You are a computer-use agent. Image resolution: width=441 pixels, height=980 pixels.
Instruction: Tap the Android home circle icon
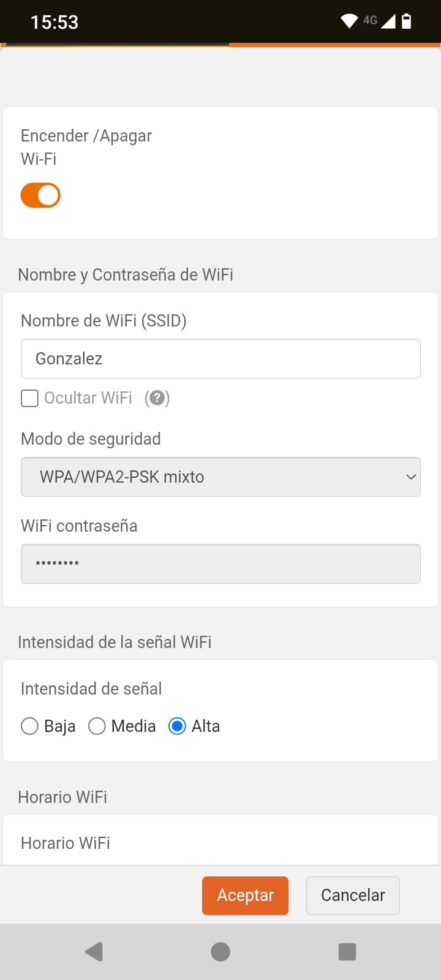click(221, 951)
